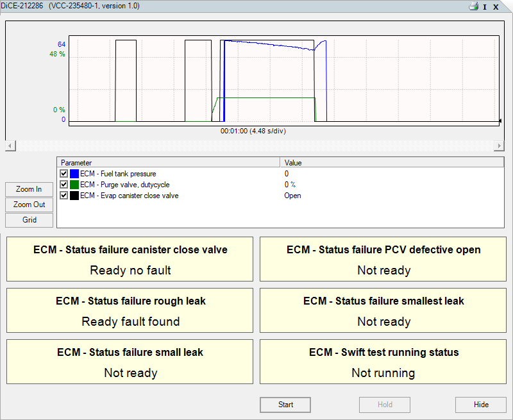Select the Status failure rough leak panel
The width and height of the screenshot is (513, 420).
pyautogui.click(x=130, y=310)
